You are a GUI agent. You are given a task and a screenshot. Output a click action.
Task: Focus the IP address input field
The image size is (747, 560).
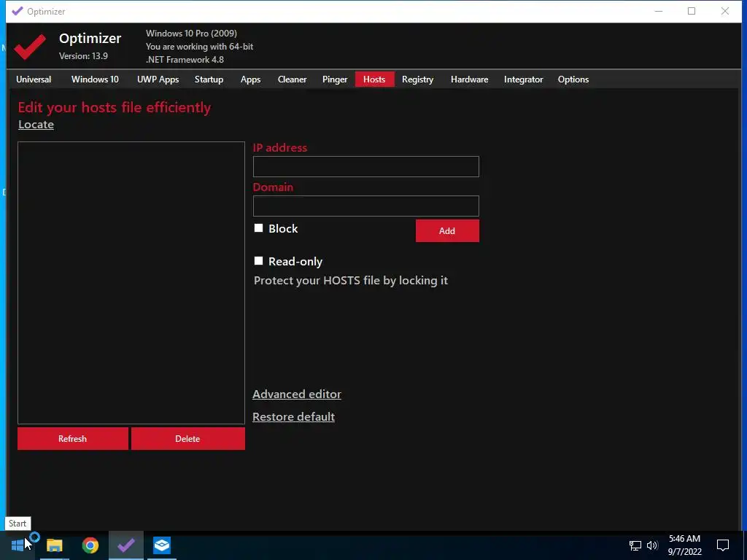click(366, 167)
